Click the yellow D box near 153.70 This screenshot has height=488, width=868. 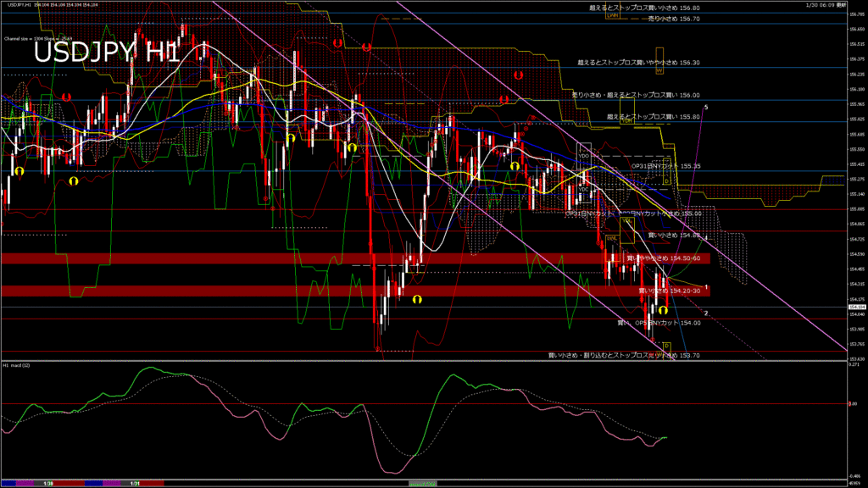pos(666,346)
